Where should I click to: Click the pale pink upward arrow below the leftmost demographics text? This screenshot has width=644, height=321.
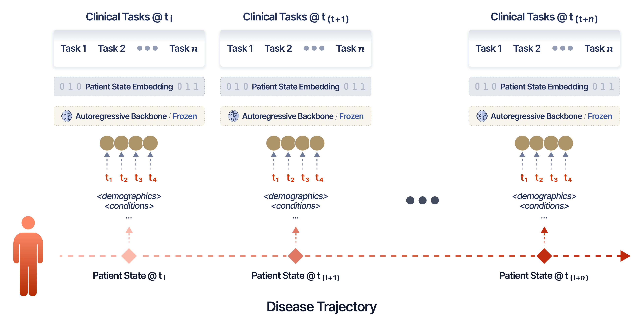pyautogui.click(x=129, y=230)
